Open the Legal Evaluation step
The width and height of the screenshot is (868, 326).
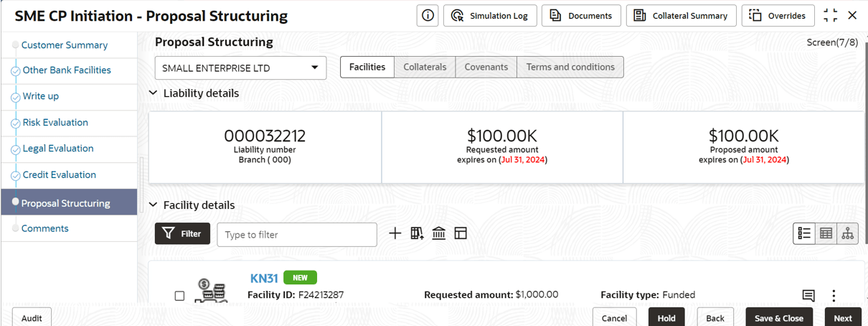click(x=58, y=149)
